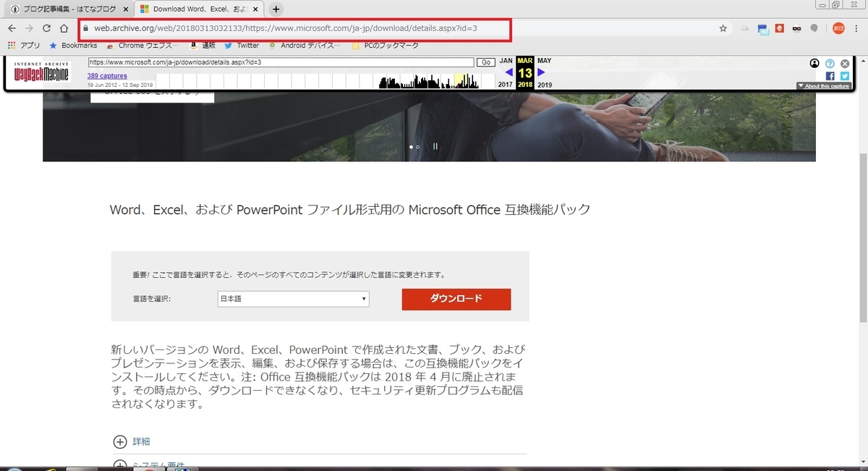868x471 pixels.
Task: Open the Apps bookmark shortcut
Action: [24, 45]
